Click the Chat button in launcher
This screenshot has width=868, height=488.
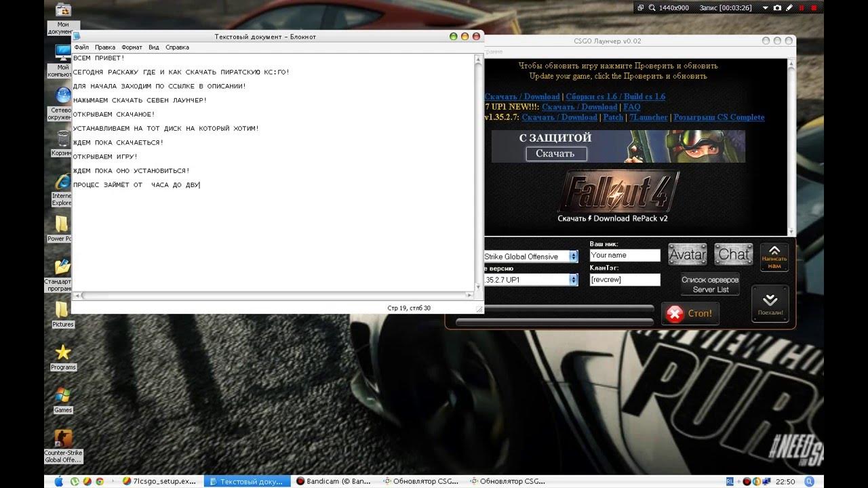coord(734,254)
